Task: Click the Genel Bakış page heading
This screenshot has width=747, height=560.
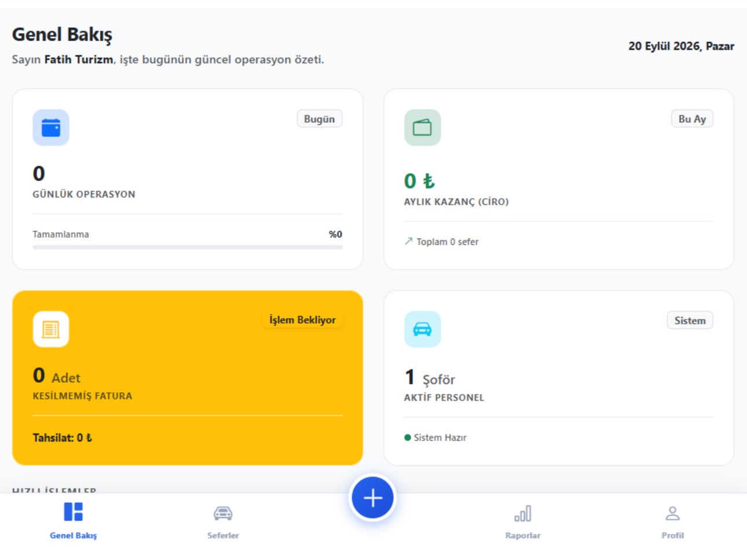Action: tap(62, 35)
